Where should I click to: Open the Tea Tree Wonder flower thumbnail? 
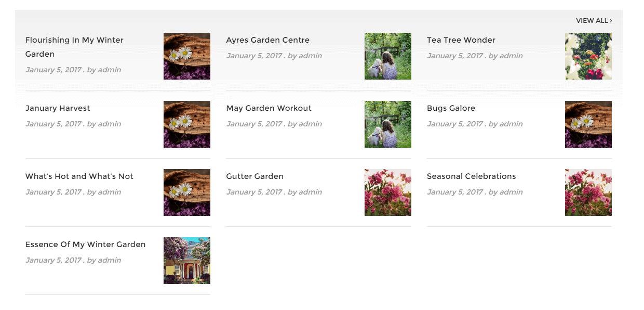point(588,56)
